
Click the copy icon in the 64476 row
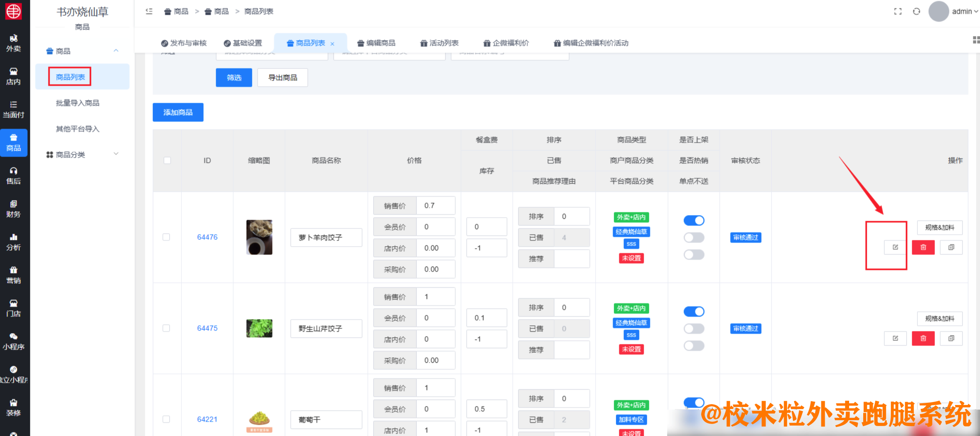(x=951, y=247)
